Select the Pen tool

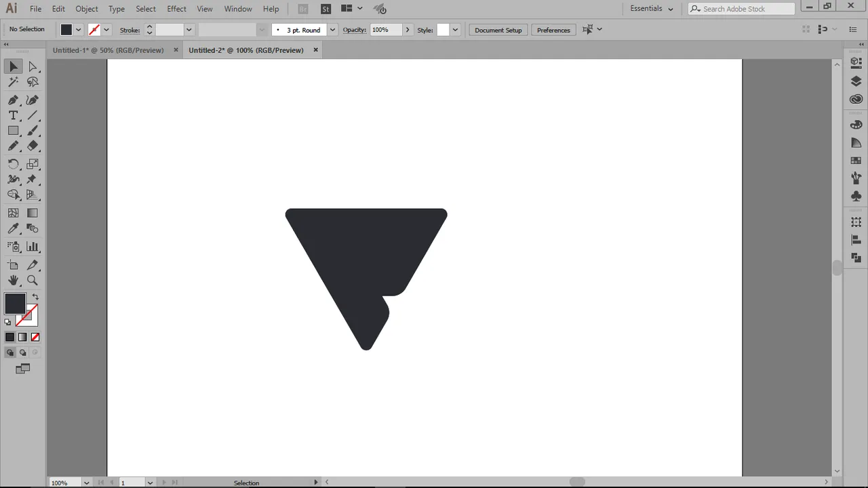click(14, 100)
